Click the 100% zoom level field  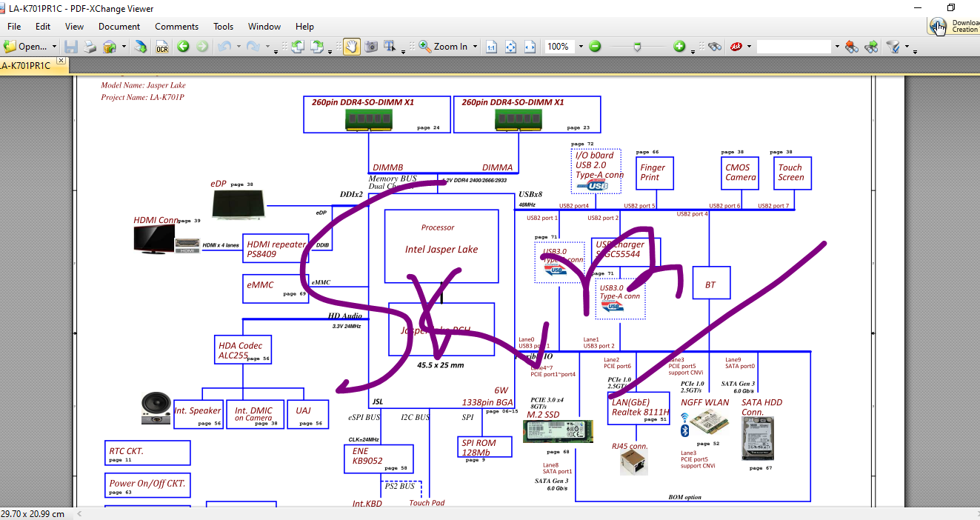pyautogui.click(x=560, y=46)
